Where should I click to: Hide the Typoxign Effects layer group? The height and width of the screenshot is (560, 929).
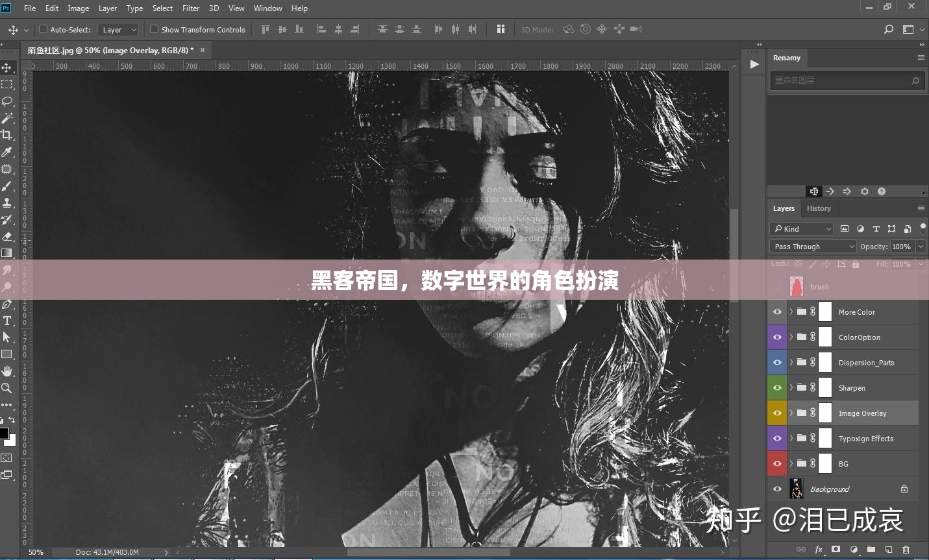777,439
